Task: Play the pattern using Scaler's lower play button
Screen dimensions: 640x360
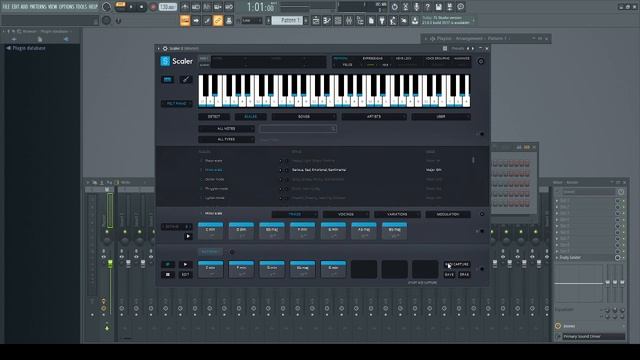Action: tap(185, 264)
